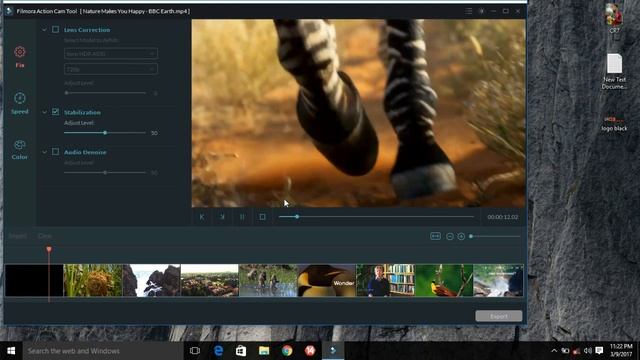Click the settings icon in title bar

click(x=481, y=11)
